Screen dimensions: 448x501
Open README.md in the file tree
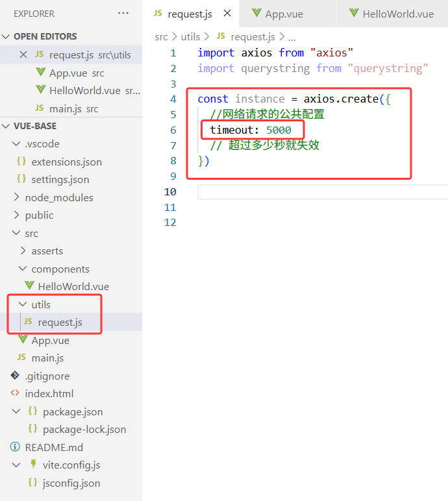pos(54,447)
